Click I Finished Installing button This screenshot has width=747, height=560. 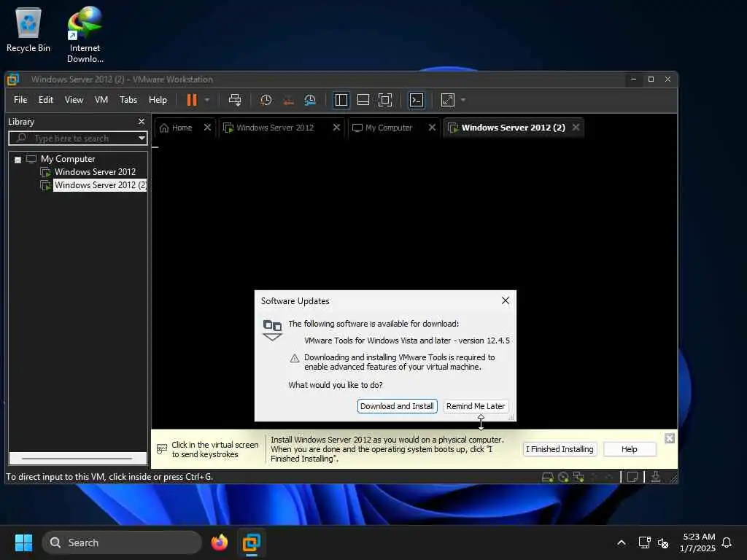[x=560, y=449]
